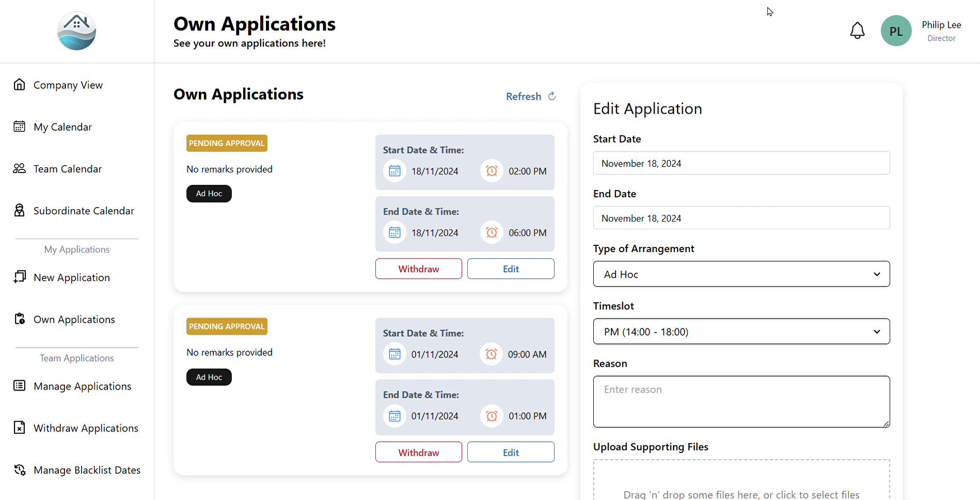The height and width of the screenshot is (500, 980).
Task: Expand the Timeslot dropdown
Action: [741, 332]
